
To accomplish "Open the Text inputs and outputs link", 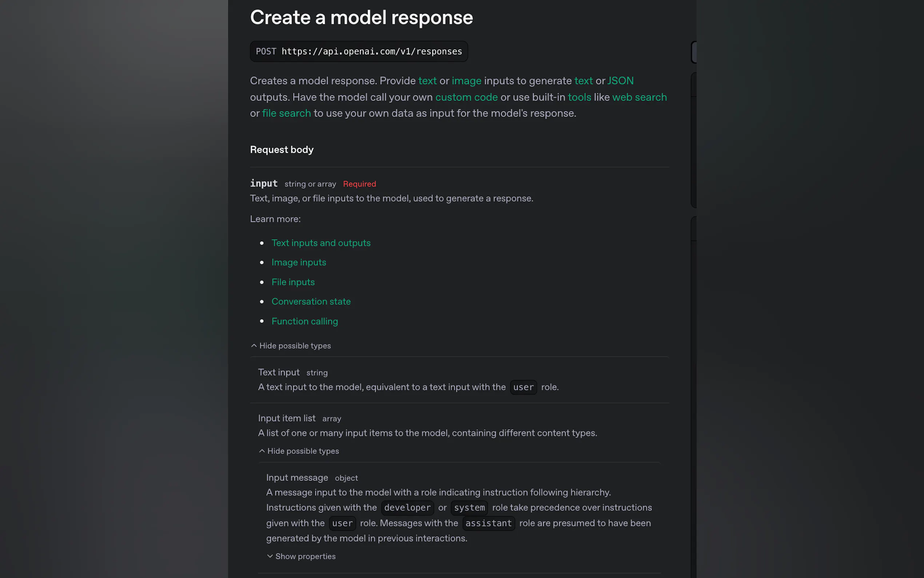I will click(321, 243).
